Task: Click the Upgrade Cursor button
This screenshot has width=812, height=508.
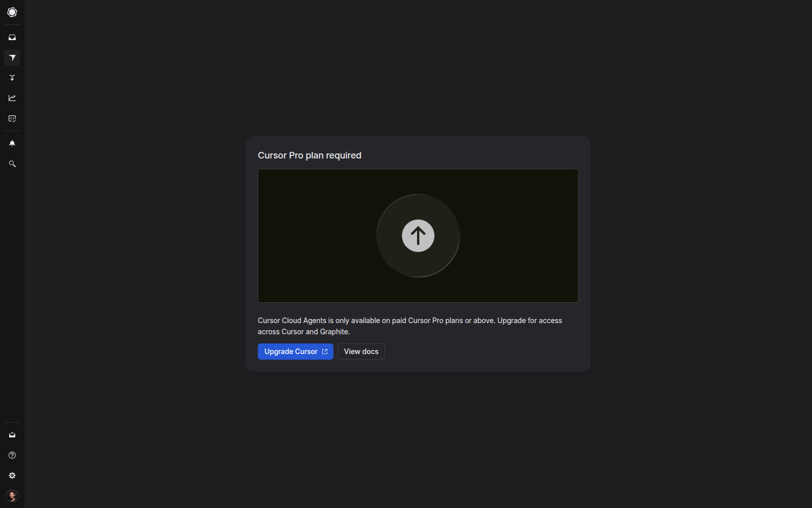Action: (x=295, y=352)
